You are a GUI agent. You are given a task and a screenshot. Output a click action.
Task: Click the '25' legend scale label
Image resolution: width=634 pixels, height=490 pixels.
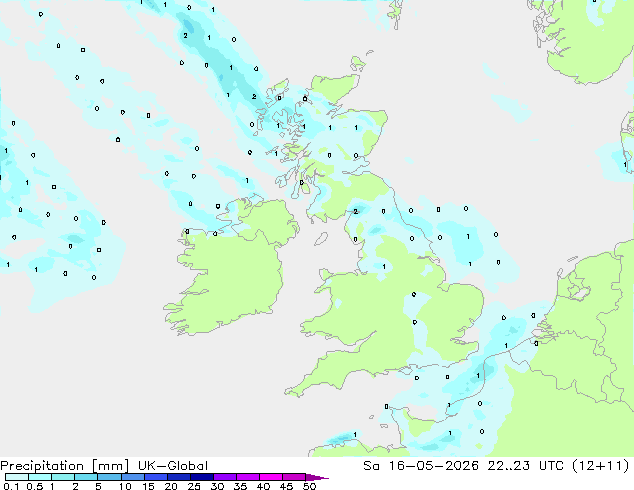tap(194, 486)
